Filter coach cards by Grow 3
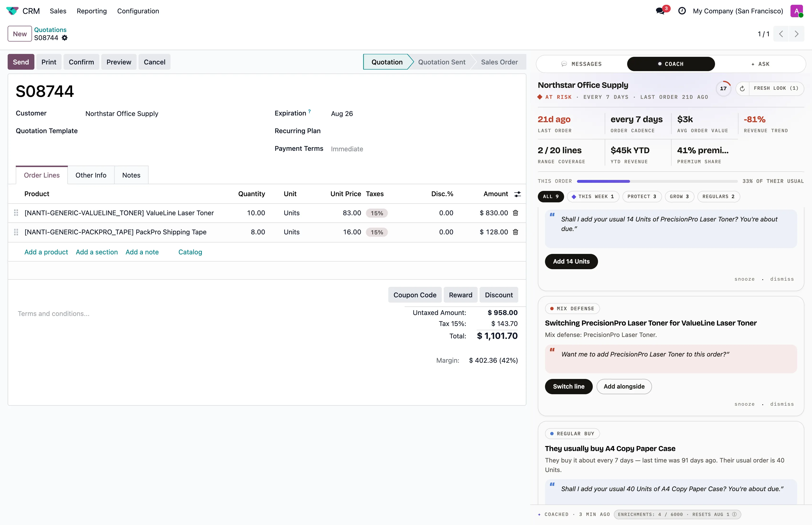 pyautogui.click(x=679, y=197)
